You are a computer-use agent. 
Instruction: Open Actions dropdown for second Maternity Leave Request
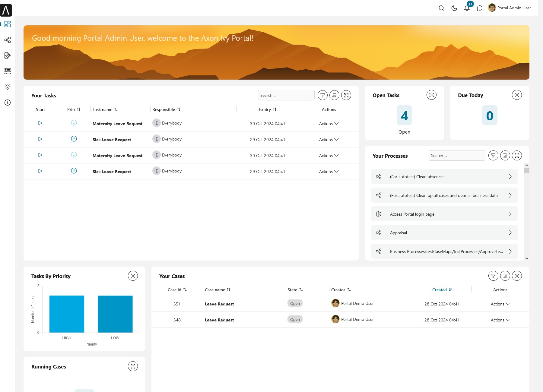(x=329, y=156)
